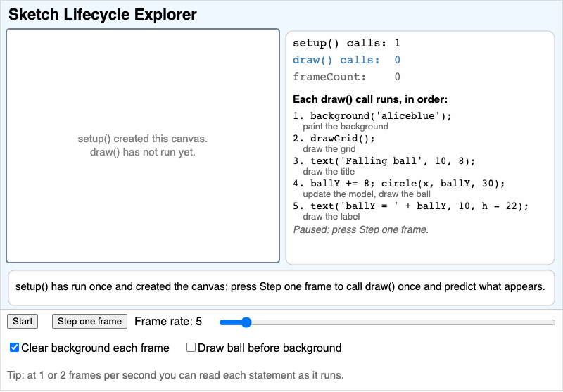
Task: Click the background('aliceblue') code line
Action: 372,116
